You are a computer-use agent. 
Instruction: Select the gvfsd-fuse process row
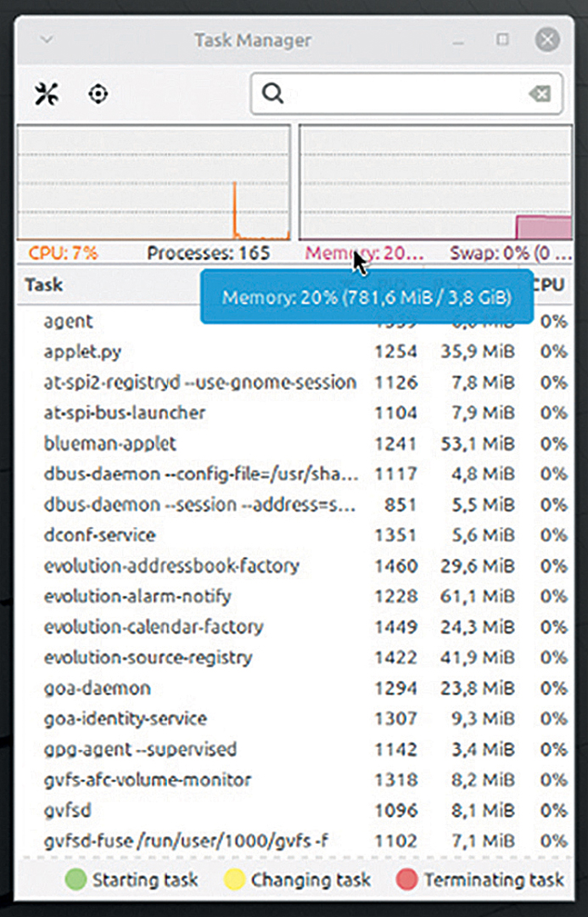click(x=186, y=841)
